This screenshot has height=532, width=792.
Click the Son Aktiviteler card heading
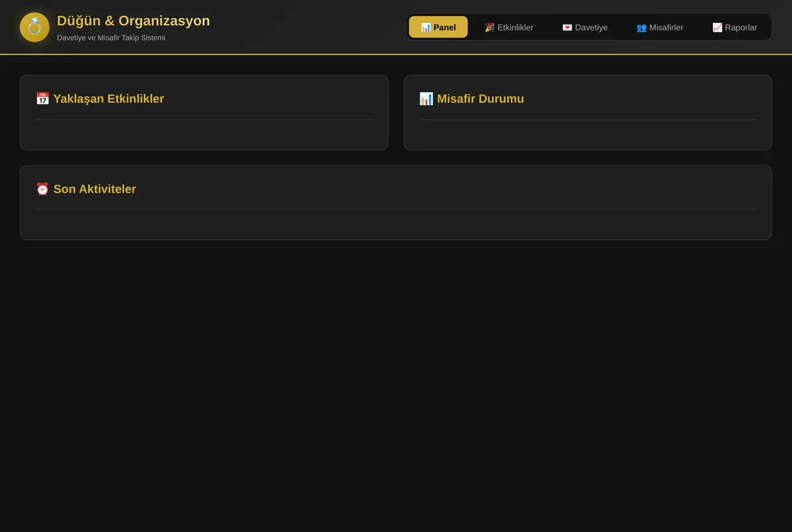point(94,189)
